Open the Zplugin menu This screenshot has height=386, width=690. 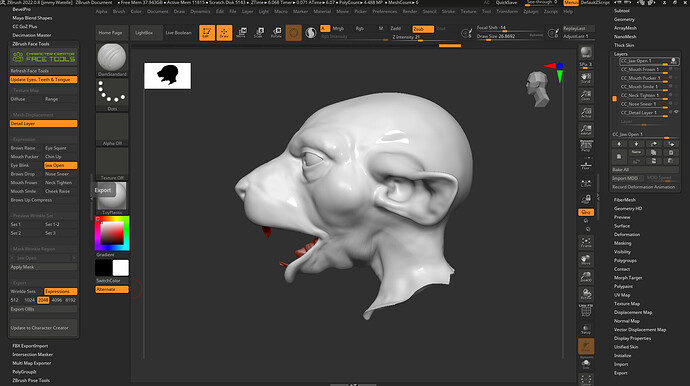pyautogui.click(x=531, y=11)
